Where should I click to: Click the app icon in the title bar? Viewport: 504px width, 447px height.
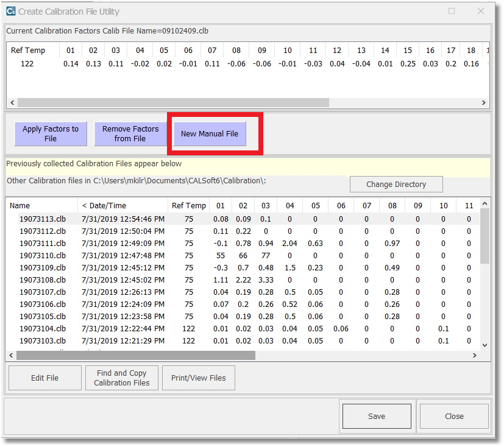[x=11, y=11]
